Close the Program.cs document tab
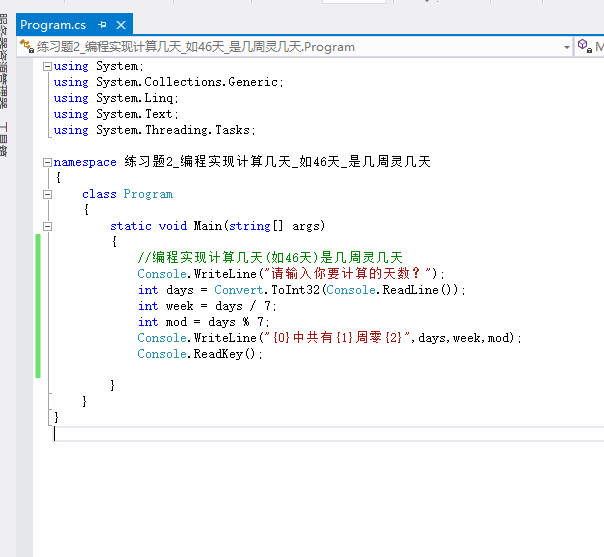 point(121,24)
